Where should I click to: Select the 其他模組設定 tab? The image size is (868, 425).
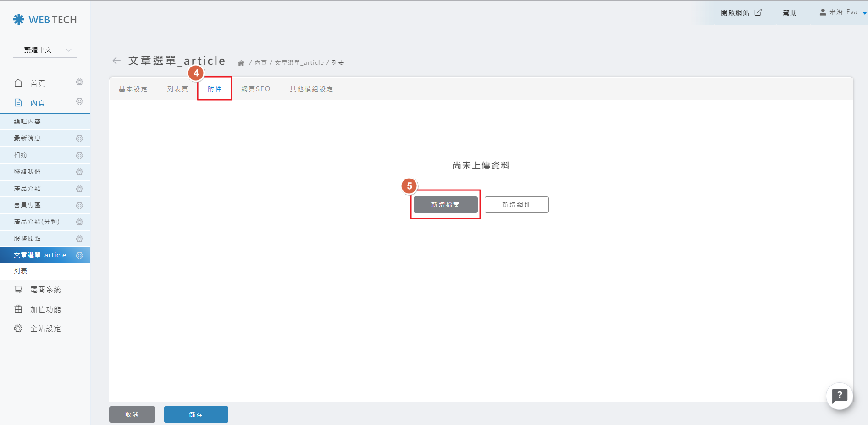pyautogui.click(x=311, y=89)
